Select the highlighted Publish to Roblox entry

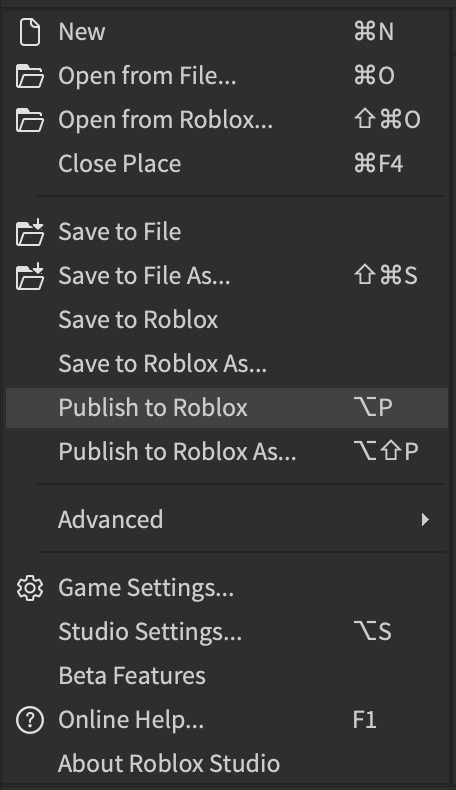click(x=227, y=408)
